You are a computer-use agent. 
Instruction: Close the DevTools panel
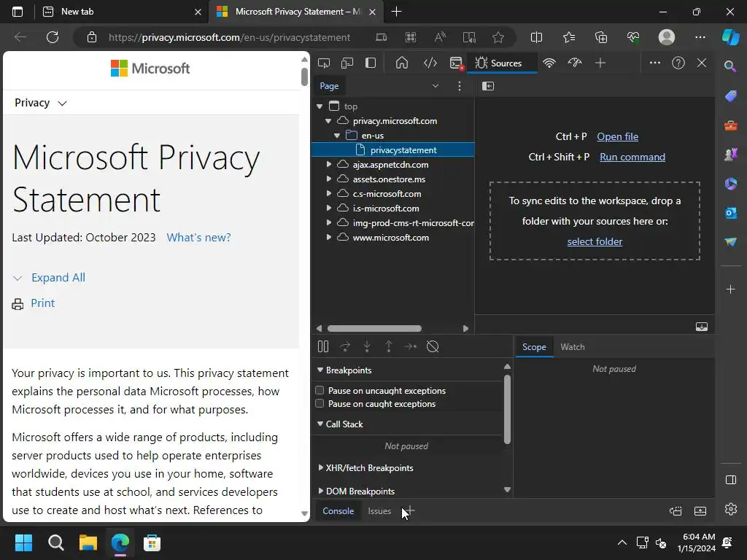click(x=702, y=63)
